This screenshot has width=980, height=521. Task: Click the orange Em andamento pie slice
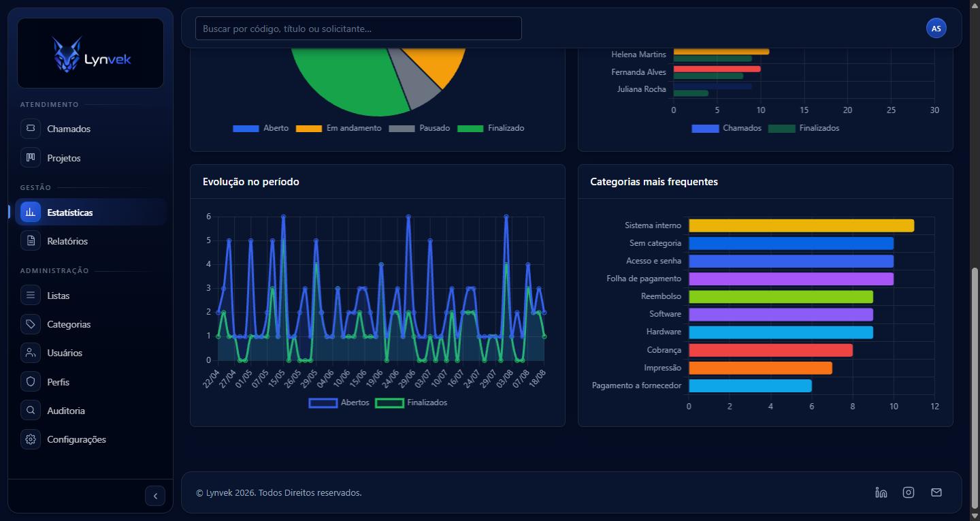coord(439,65)
